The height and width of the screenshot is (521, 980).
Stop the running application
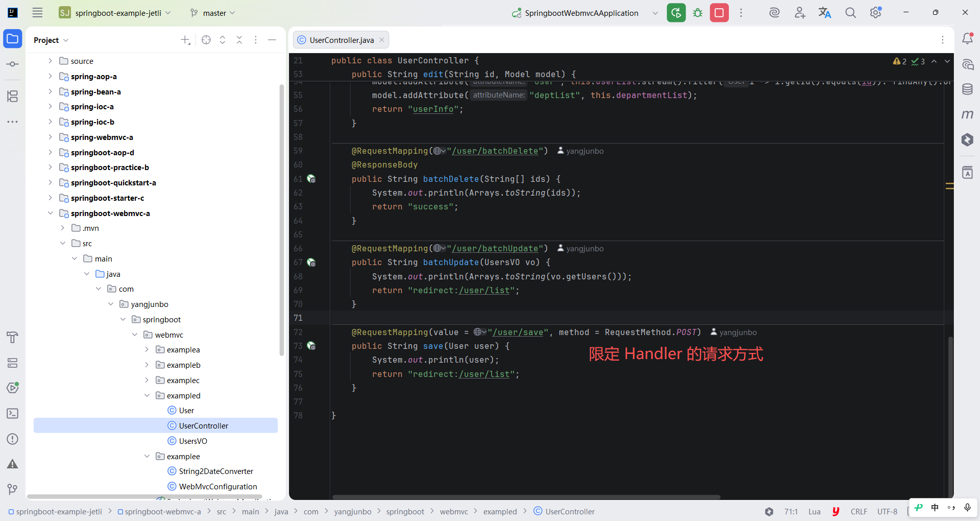click(719, 13)
